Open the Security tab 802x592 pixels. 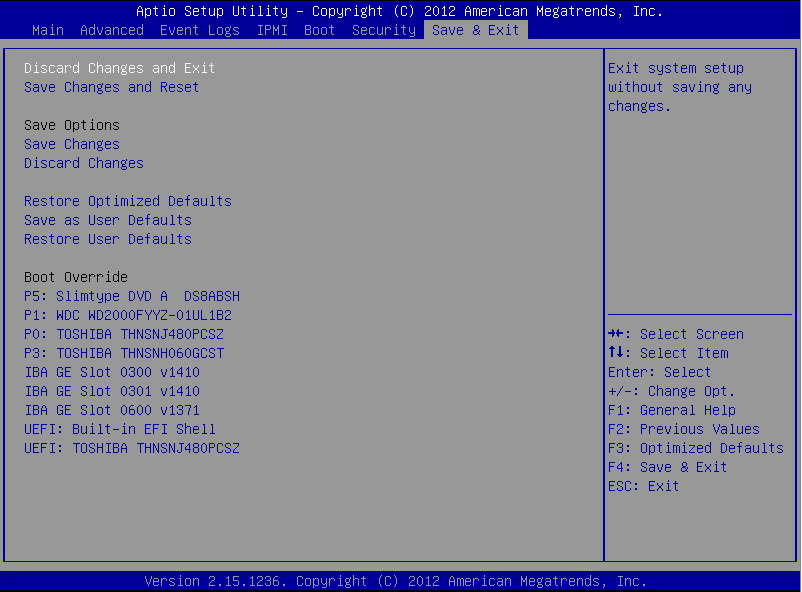384,30
